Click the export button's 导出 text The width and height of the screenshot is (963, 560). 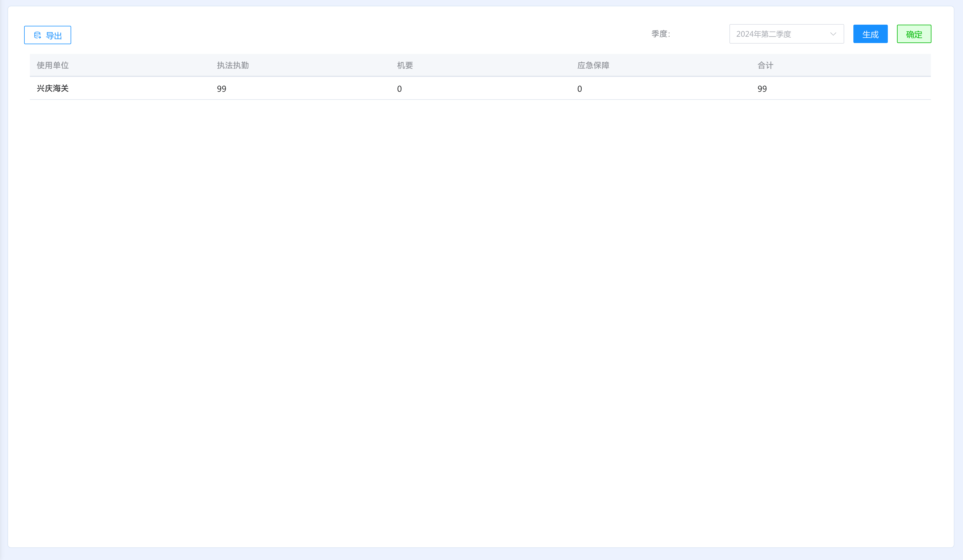click(54, 36)
